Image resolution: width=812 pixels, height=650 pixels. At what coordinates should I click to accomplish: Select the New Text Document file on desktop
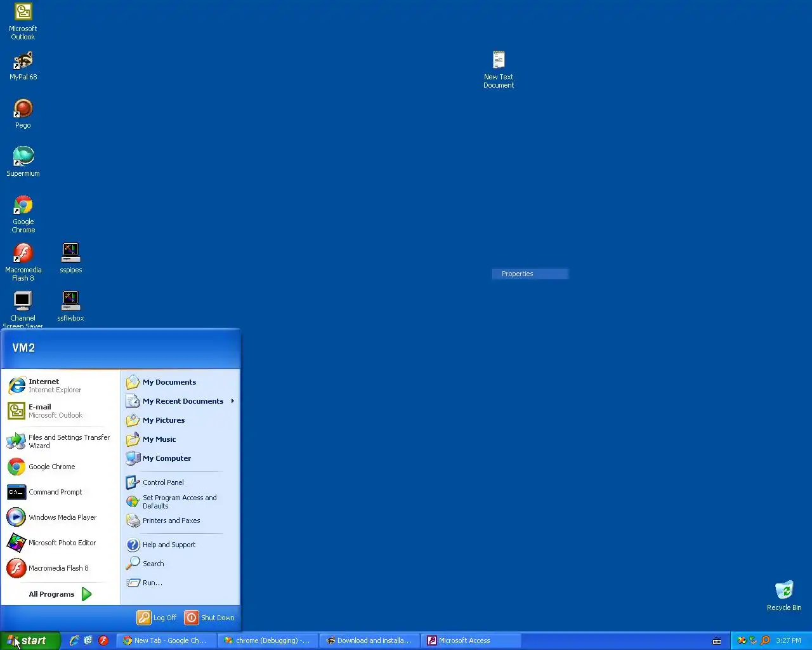[x=499, y=70]
